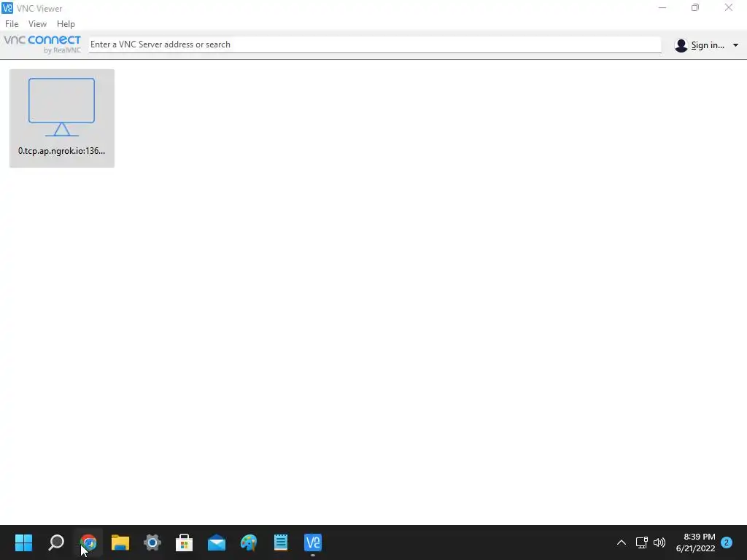Open File Explorer from the taskbar
The image size is (747, 560).
[x=120, y=542]
